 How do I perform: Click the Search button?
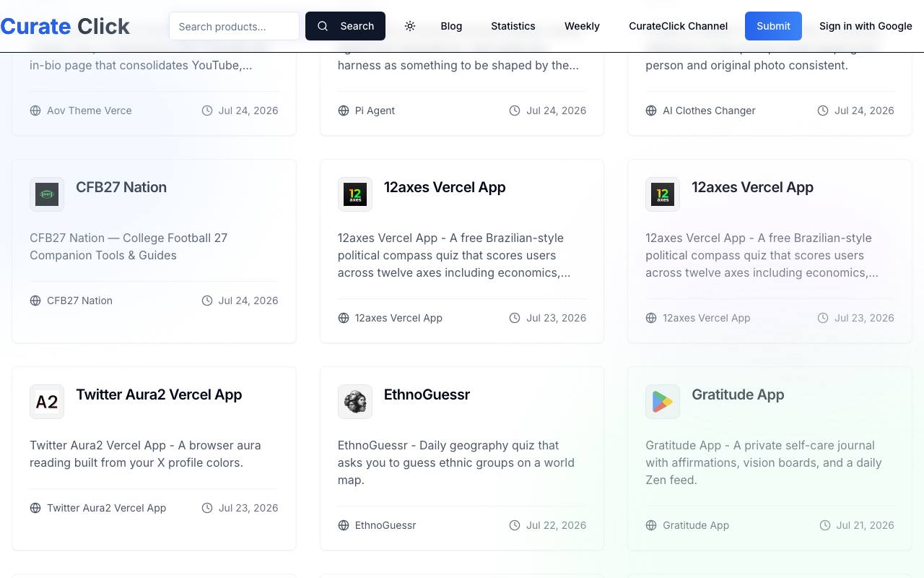345,26
